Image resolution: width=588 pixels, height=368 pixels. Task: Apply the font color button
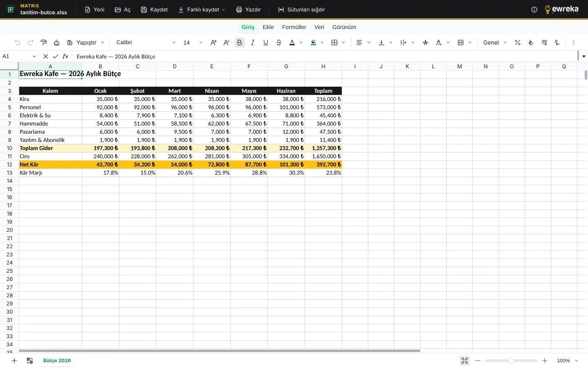coord(292,43)
